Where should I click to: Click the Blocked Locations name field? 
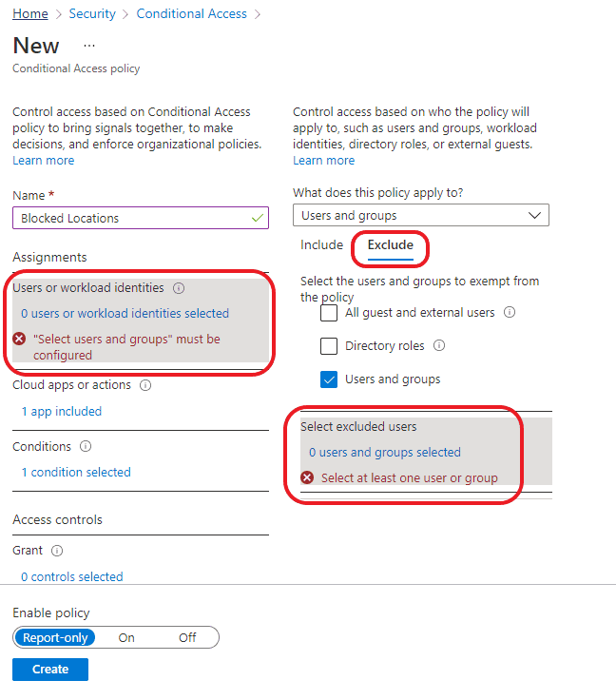coord(141,218)
